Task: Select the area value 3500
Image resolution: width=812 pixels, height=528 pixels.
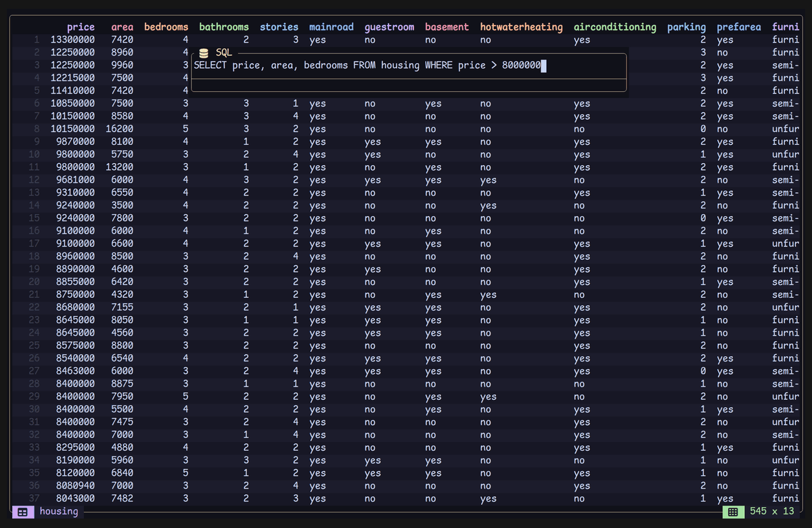Action: (122, 206)
